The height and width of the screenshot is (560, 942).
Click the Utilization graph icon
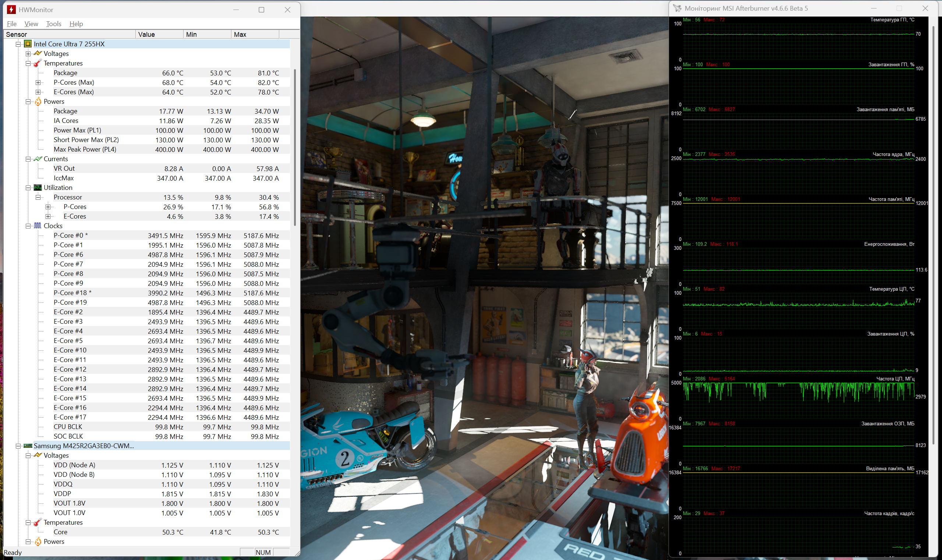(38, 188)
